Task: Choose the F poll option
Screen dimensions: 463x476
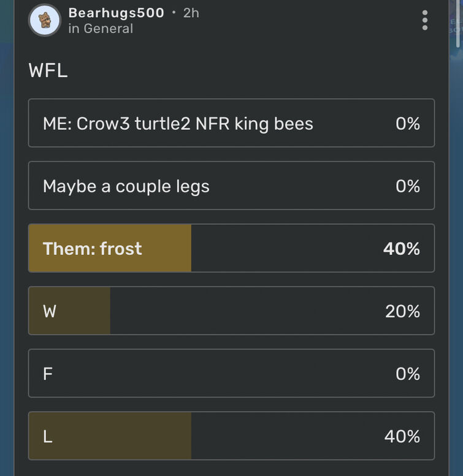Action: [232, 373]
